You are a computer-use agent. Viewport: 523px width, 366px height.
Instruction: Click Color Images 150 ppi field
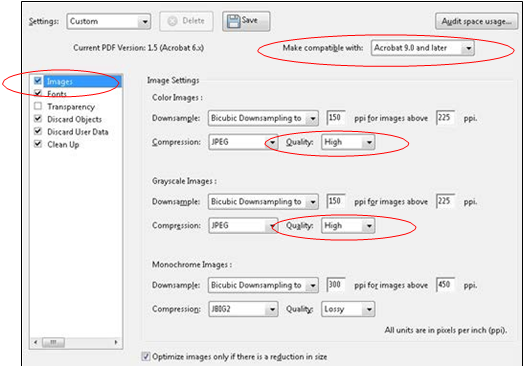336,118
